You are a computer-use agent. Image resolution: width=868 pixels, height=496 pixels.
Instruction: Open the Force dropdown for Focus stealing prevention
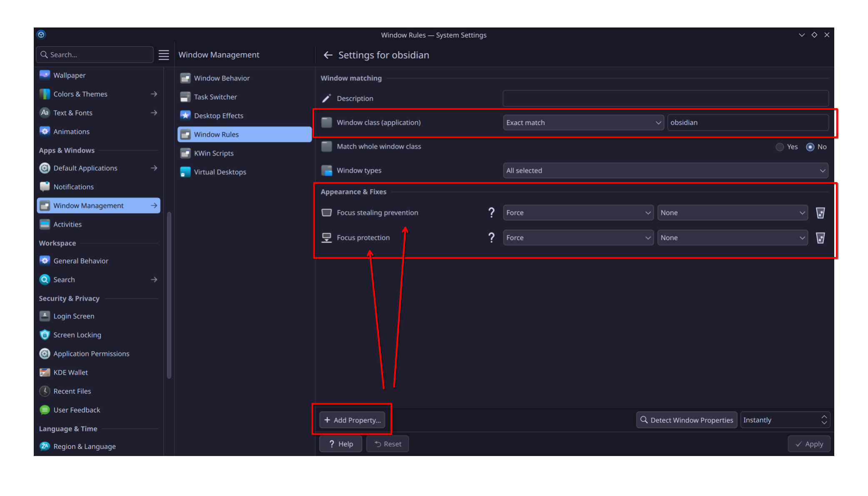coord(578,213)
